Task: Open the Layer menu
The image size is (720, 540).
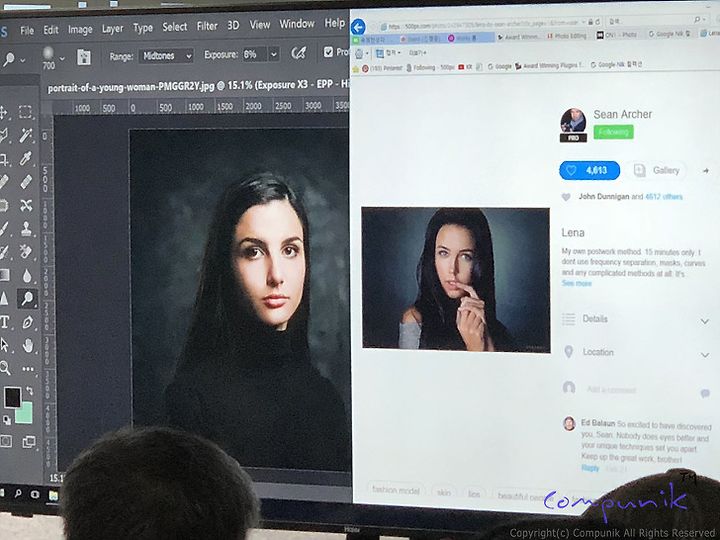Action: tap(112, 28)
